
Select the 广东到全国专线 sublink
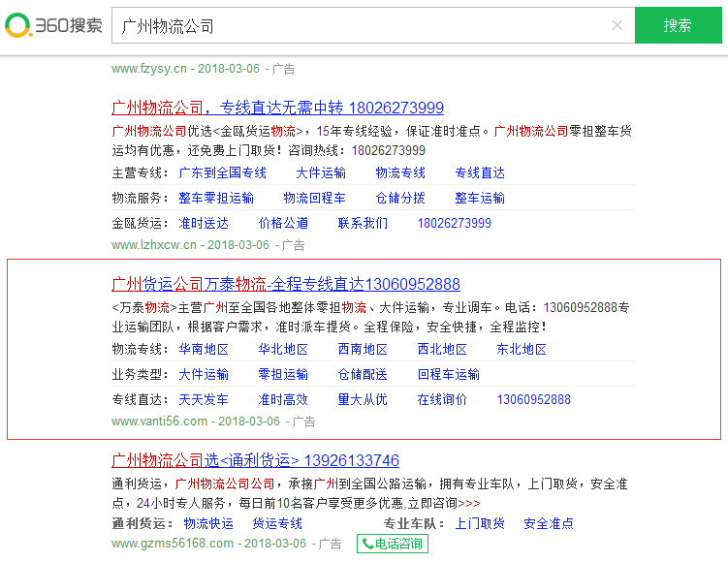pyautogui.click(x=222, y=172)
